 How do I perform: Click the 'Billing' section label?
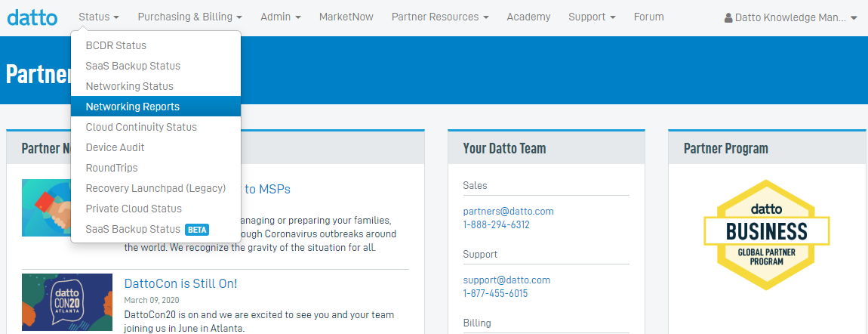pos(476,323)
